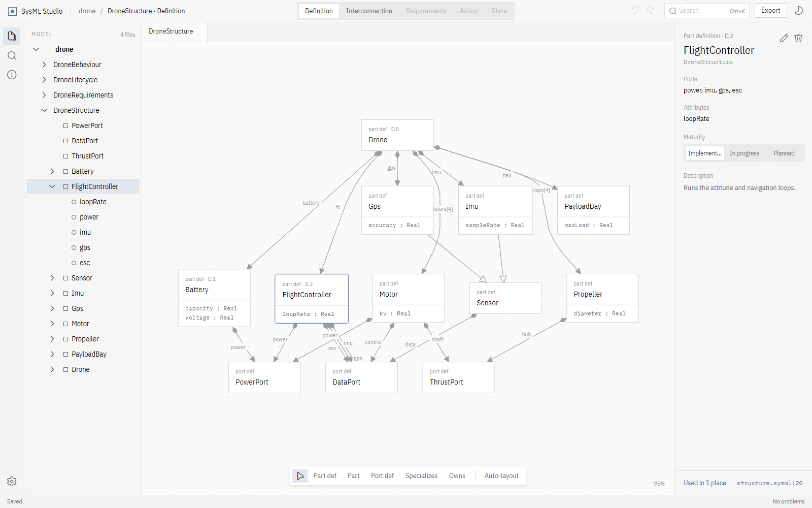Click the Export button
Screen dimensions: 812x508
(770, 11)
